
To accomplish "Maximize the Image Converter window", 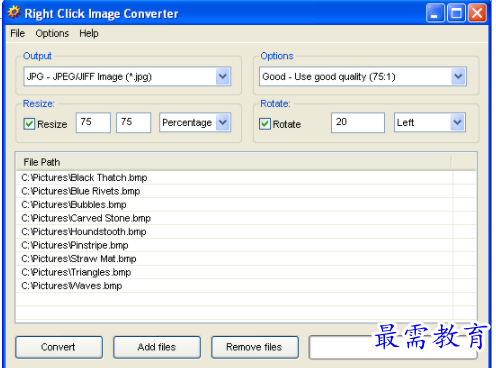I will coord(456,13).
